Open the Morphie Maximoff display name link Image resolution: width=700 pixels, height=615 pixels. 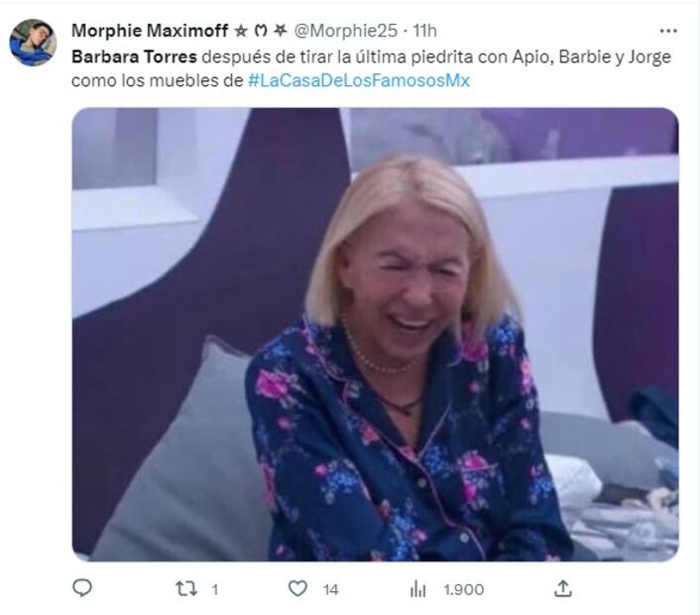click(x=149, y=31)
